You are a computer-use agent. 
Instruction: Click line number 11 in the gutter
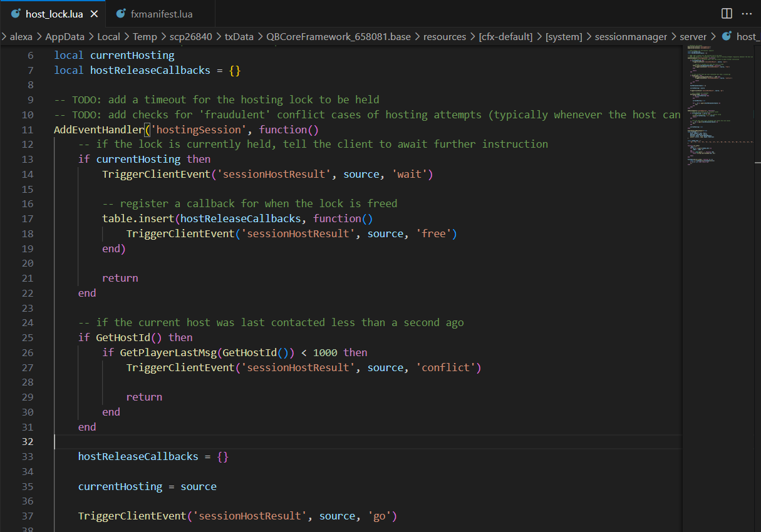26,130
